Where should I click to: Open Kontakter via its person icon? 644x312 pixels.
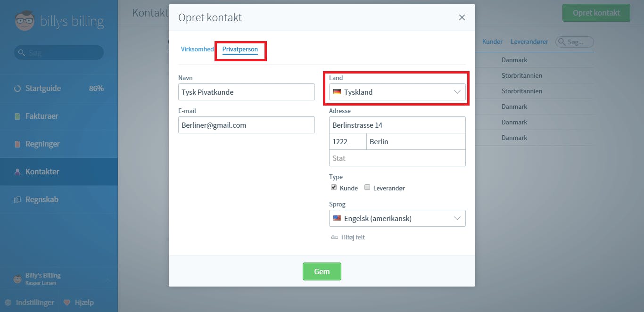pos(17,172)
